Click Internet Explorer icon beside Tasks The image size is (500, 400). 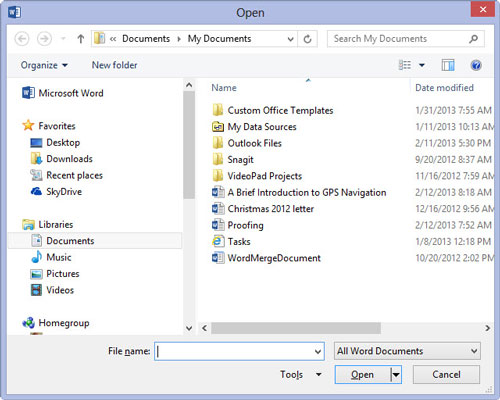218,241
